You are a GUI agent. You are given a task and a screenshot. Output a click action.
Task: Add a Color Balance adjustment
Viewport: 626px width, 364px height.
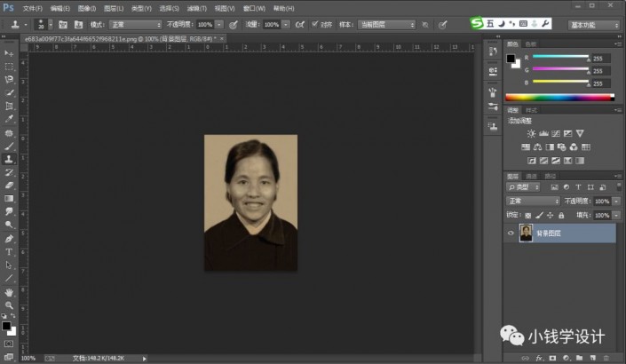(x=537, y=146)
